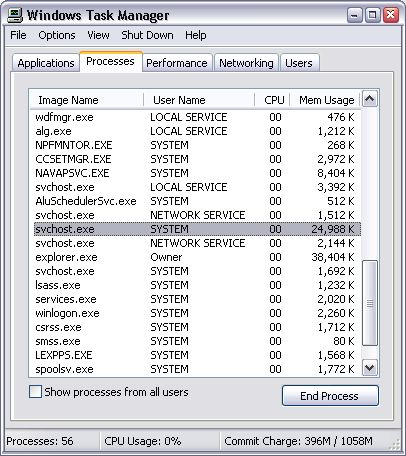The image size is (406, 456).
Task: Check Show processes from all users
Action: click(x=35, y=392)
